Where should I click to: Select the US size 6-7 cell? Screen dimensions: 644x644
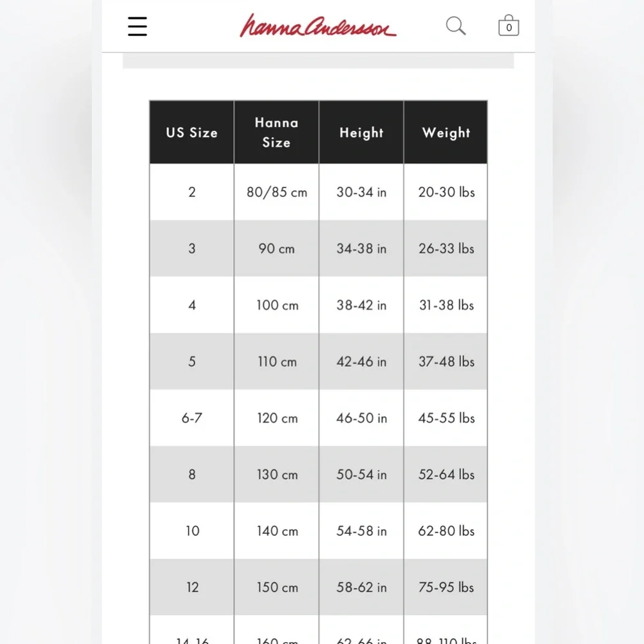(x=192, y=418)
